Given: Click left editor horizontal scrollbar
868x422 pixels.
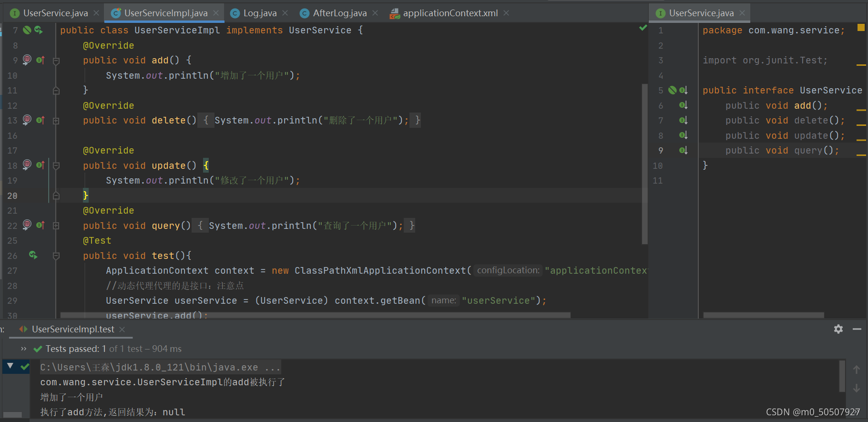Looking at the screenshot, I should (315, 315).
